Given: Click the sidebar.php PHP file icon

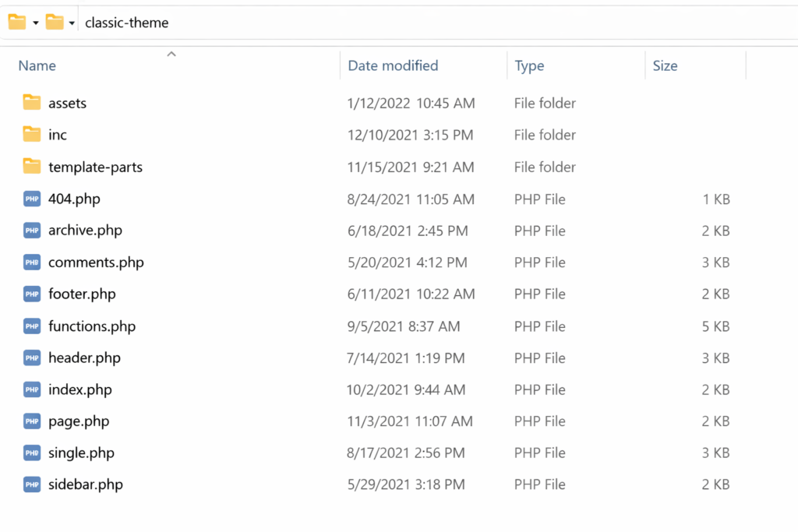Looking at the screenshot, I should 32,484.
